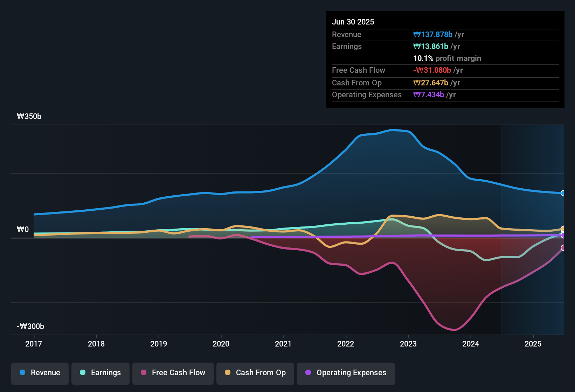Click the blue Revenue legend dot

(22, 373)
